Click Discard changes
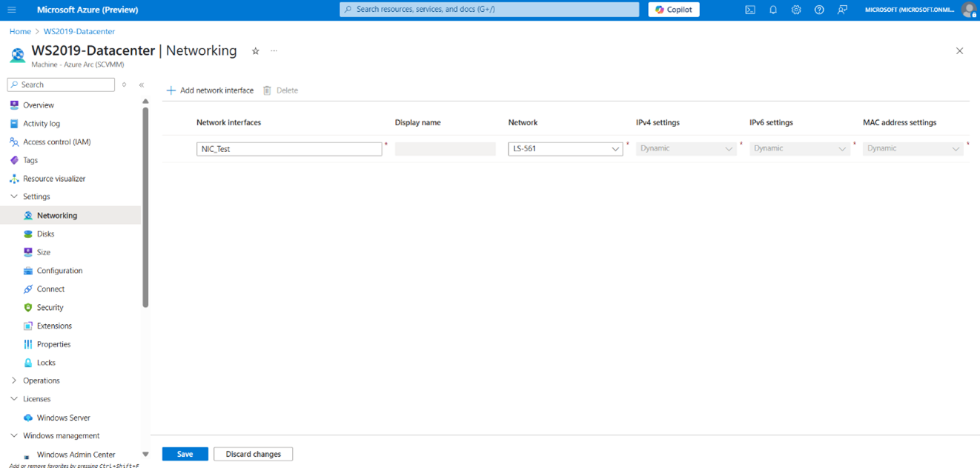Viewport: 980px width, 468px height. click(254, 454)
